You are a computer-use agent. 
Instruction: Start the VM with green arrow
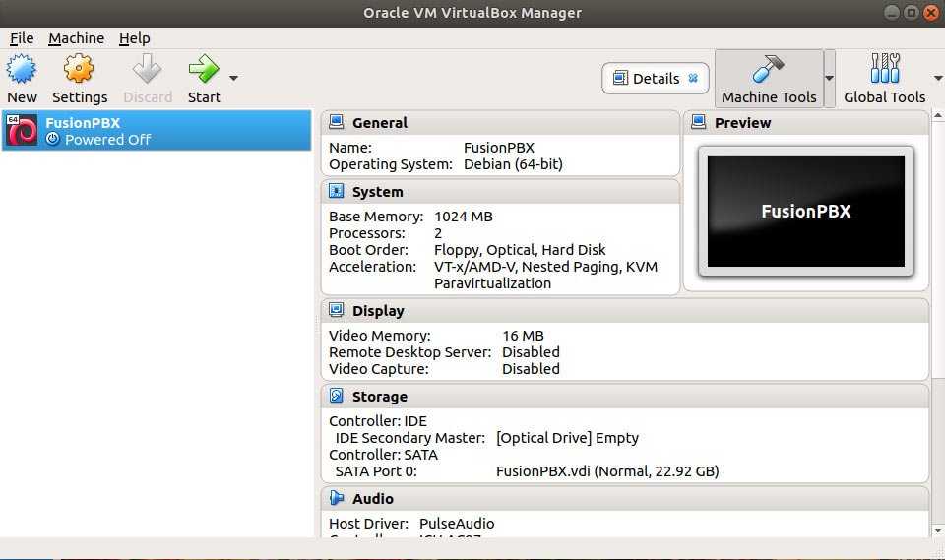(204, 69)
